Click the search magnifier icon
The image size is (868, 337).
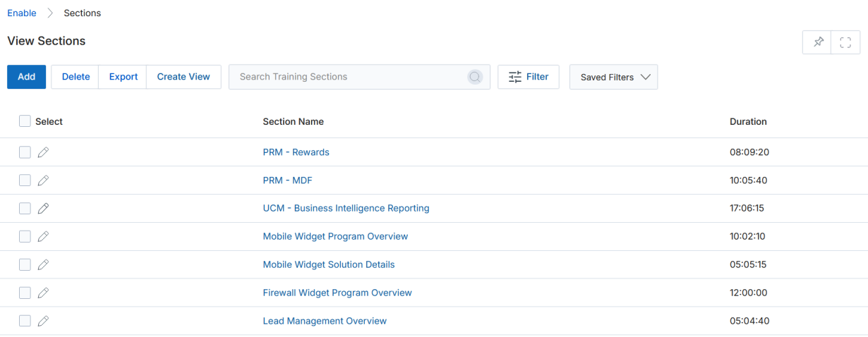pyautogui.click(x=476, y=77)
